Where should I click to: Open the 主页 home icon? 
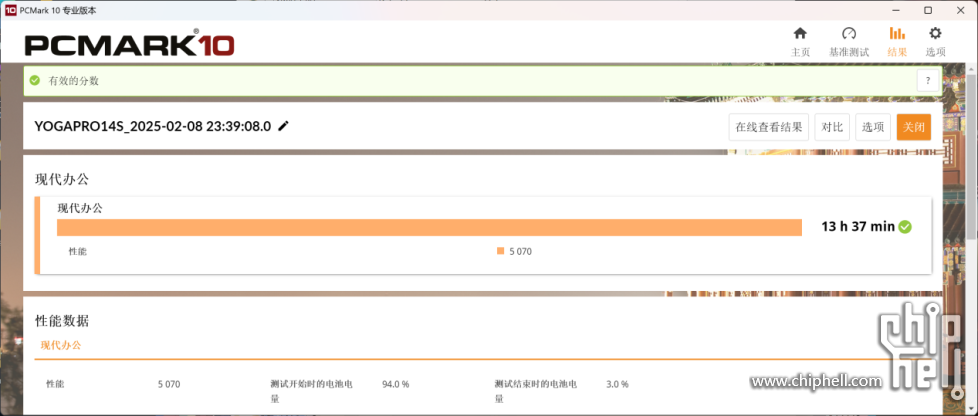800,34
